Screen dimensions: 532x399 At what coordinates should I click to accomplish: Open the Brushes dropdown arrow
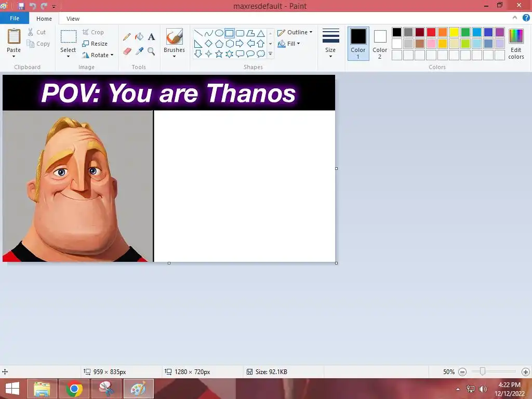(174, 56)
